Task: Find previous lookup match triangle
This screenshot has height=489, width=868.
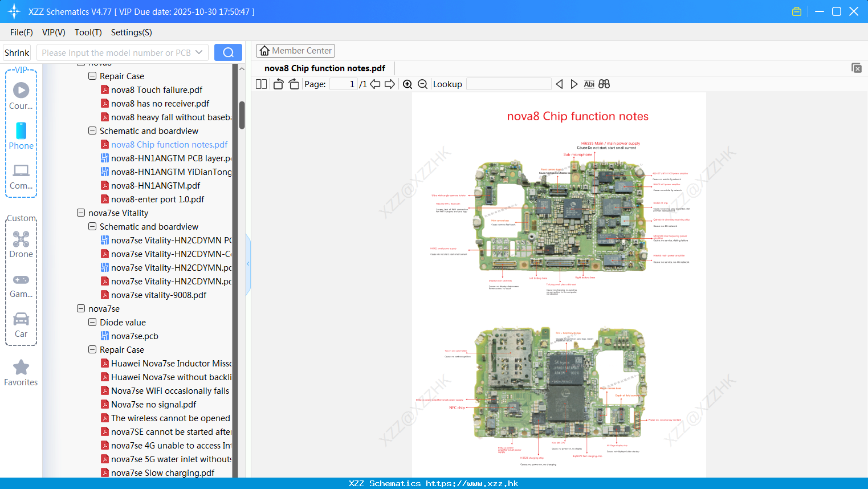Action: point(559,84)
